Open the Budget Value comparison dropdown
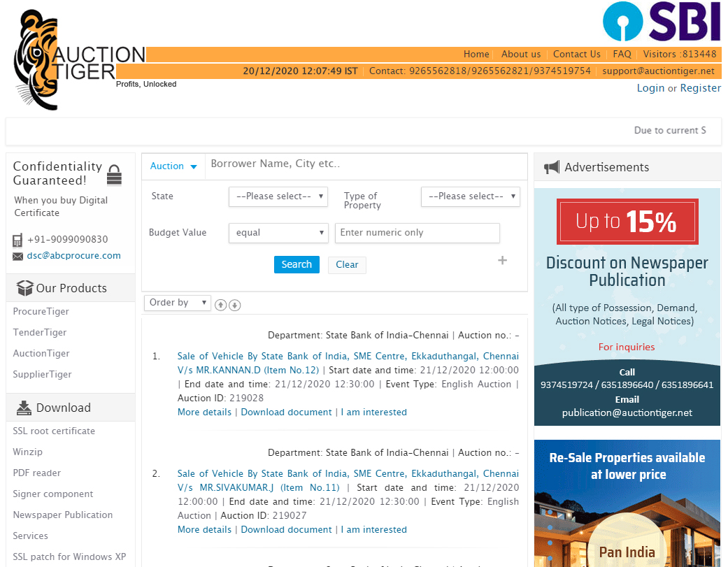Screen dimensions: 728x567 coord(278,233)
